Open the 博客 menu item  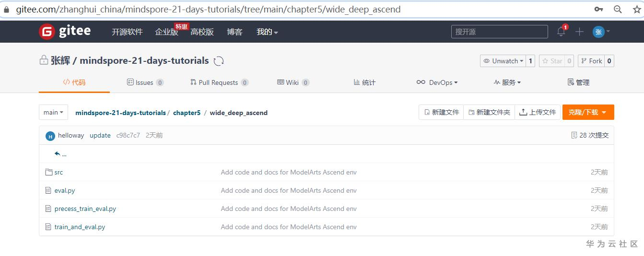[234, 32]
